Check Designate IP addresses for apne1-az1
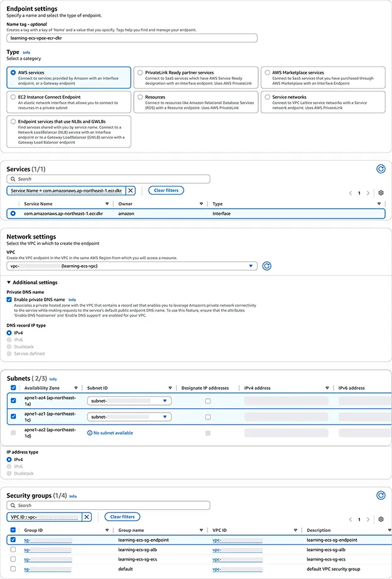 [208, 417]
